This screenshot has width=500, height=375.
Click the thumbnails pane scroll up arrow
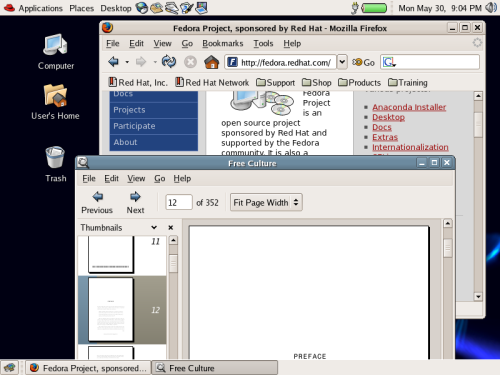click(x=173, y=240)
